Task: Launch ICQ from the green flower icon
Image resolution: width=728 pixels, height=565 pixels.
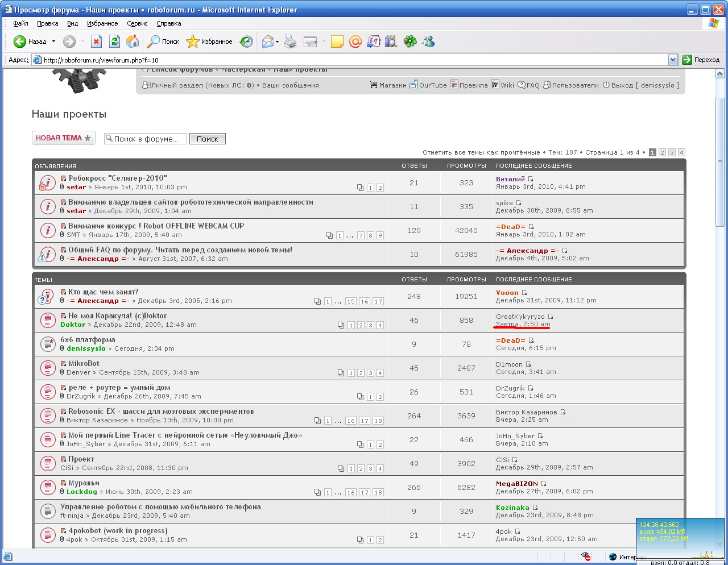Action: point(410,41)
